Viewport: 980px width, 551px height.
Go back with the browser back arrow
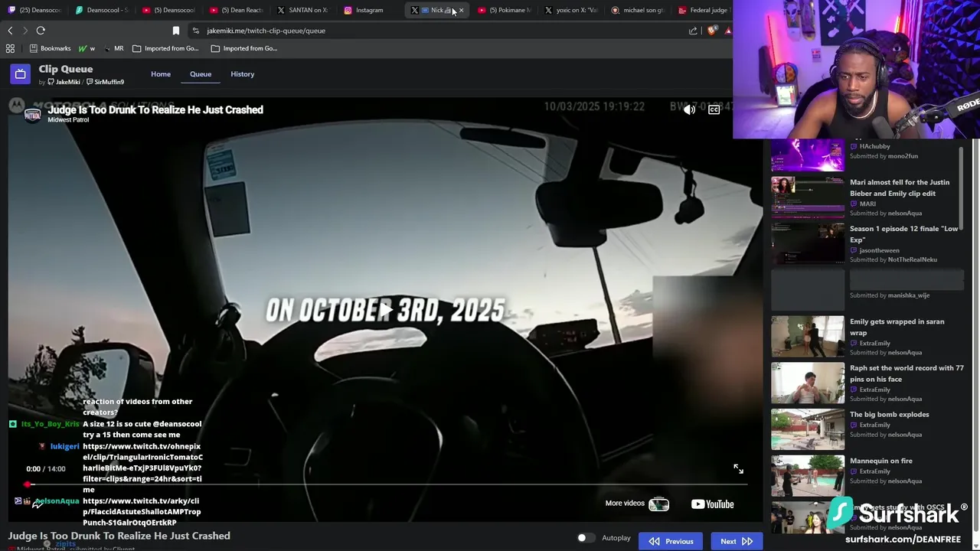(x=10, y=31)
